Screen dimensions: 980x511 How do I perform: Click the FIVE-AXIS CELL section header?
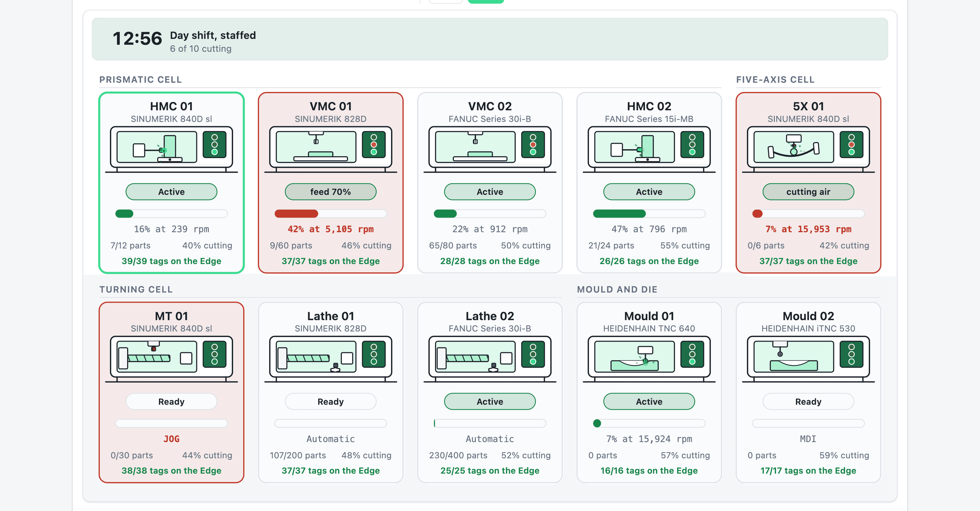coord(775,80)
